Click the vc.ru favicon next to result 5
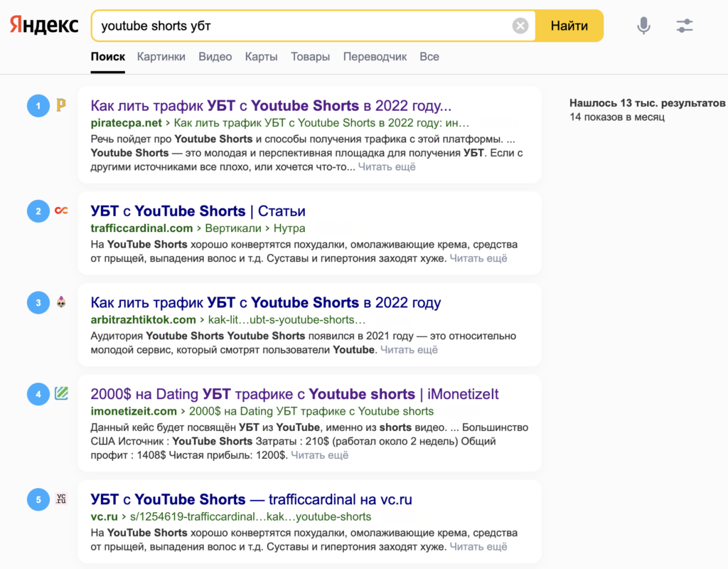The image size is (728, 569). coord(61,499)
